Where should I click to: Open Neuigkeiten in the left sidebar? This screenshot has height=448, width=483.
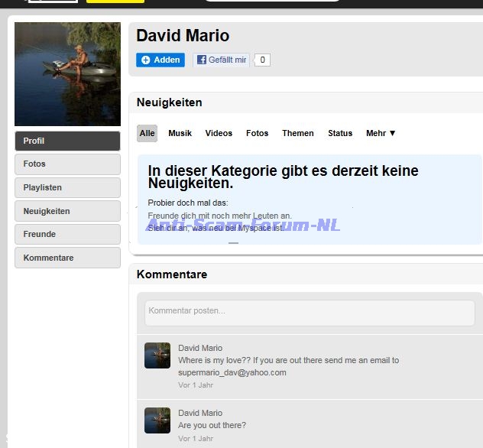(67, 211)
